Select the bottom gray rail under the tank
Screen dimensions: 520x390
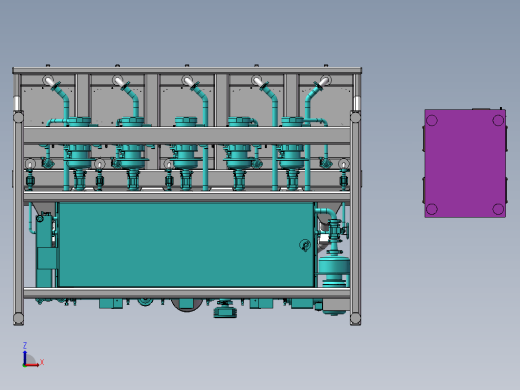click(187, 293)
